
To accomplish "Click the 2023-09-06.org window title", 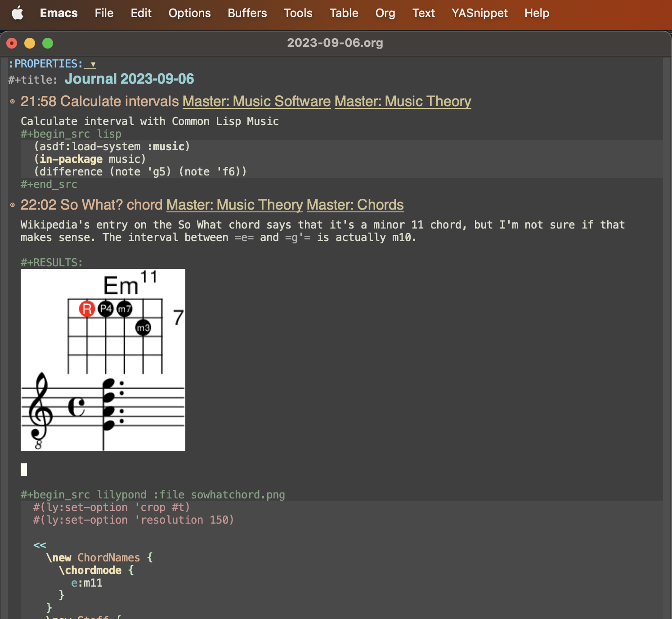I will pos(335,43).
